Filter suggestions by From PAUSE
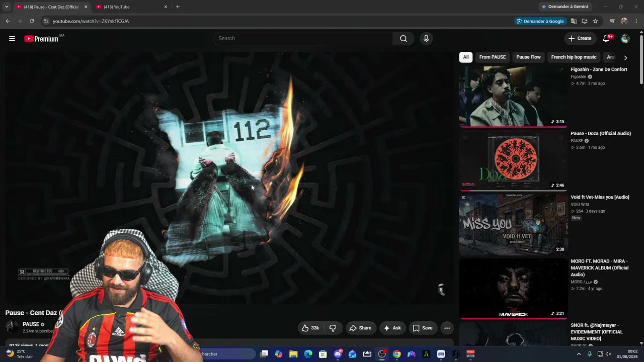Image resolution: width=644 pixels, height=362 pixels. coord(493,57)
